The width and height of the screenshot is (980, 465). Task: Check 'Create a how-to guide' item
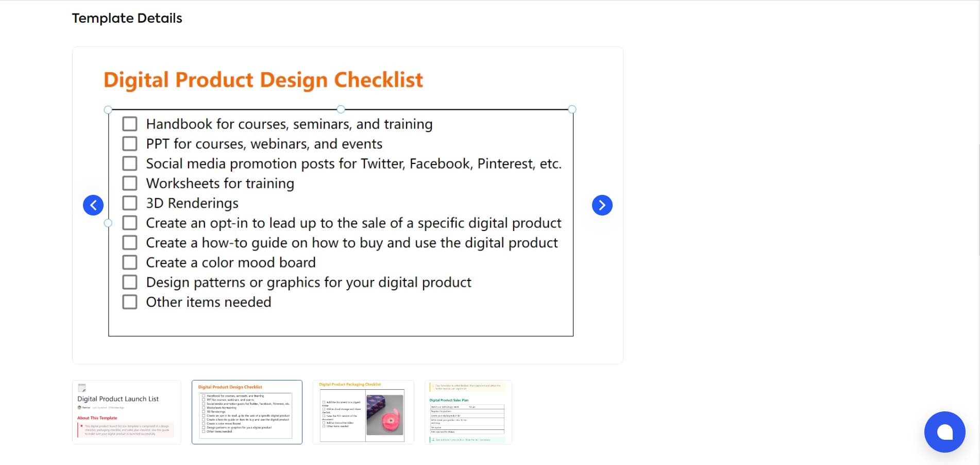coord(129,242)
